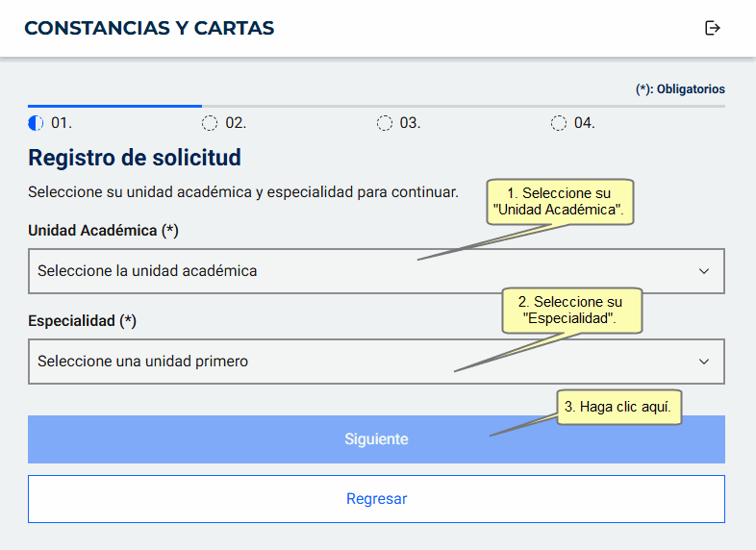
Task: Click the "(*): Obligatorios" note
Action: (x=680, y=89)
